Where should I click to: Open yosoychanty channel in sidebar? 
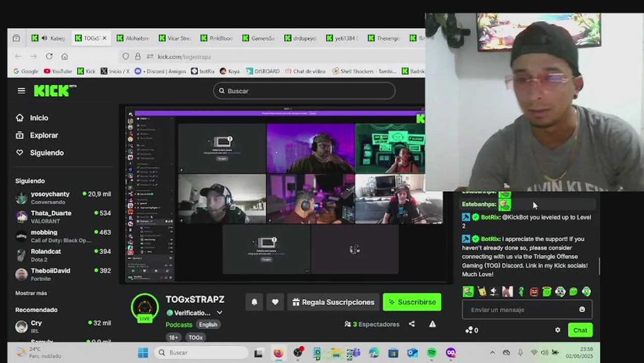(63, 198)
